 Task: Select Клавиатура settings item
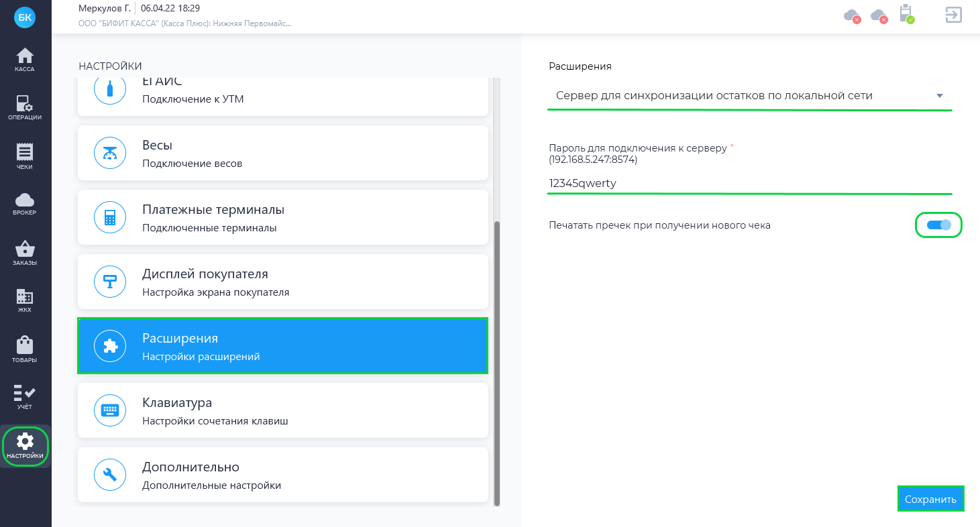pos(282,410)
